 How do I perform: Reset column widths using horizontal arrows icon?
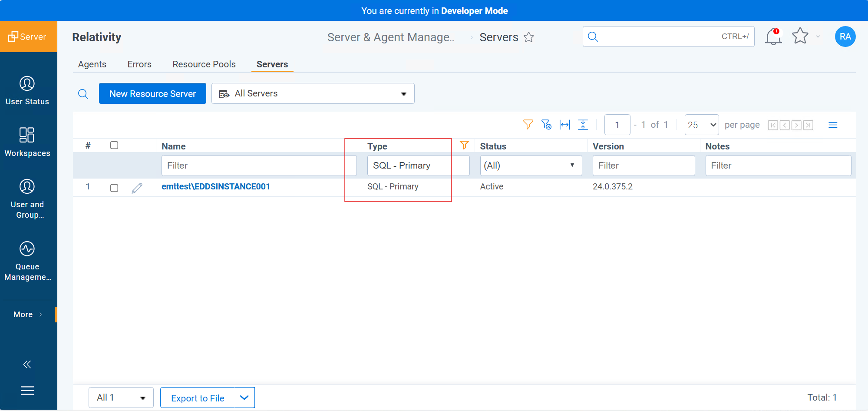tap(564, 125)
